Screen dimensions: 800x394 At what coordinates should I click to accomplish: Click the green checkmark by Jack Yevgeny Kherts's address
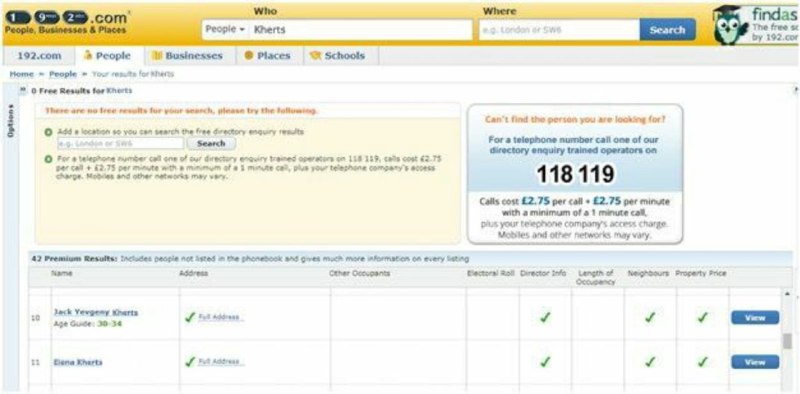(190, 317)
